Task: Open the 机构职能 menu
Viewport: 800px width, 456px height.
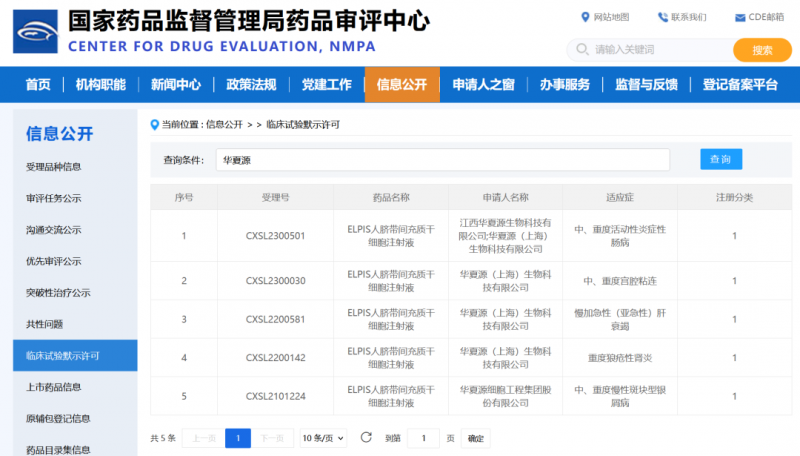Action: pos(101,85)
